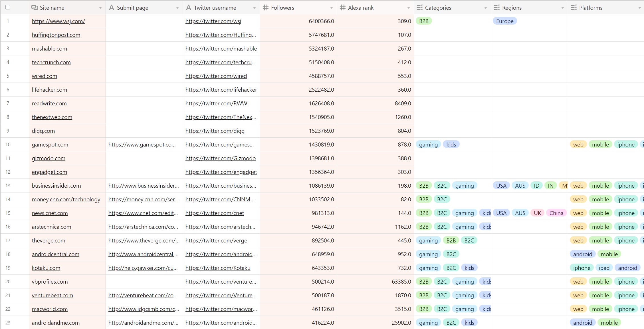Select row number 7
Screen dimensions: 644x329
point(8,103)
